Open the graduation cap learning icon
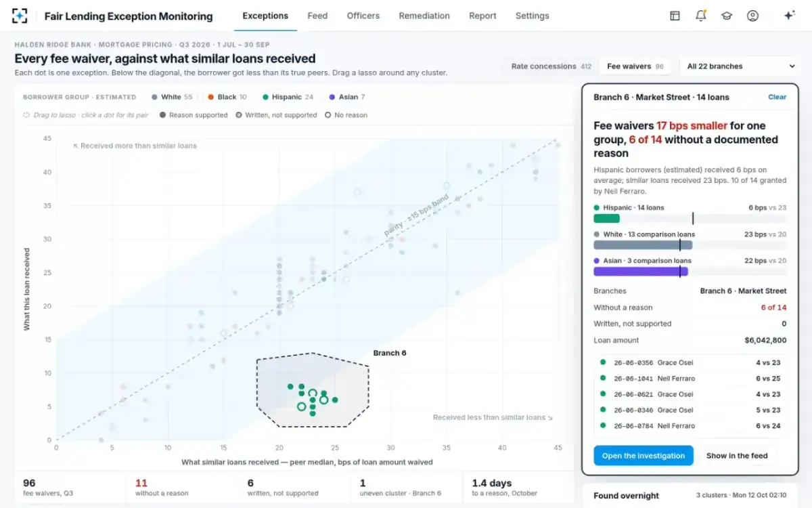 (727, 16)
